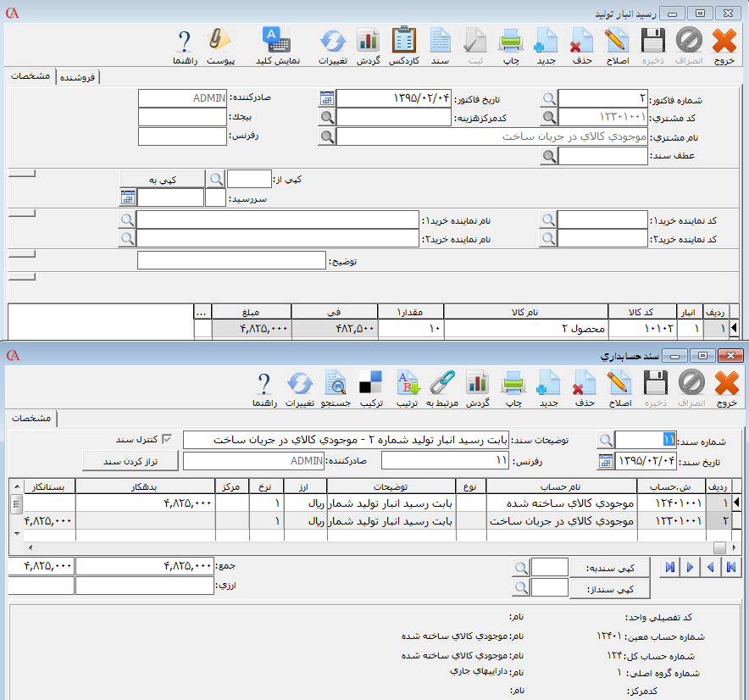749x700 pixels.
Task: Click مرتبط به link icon in accounting voucher toolbar
Action: tap(441, 388)
